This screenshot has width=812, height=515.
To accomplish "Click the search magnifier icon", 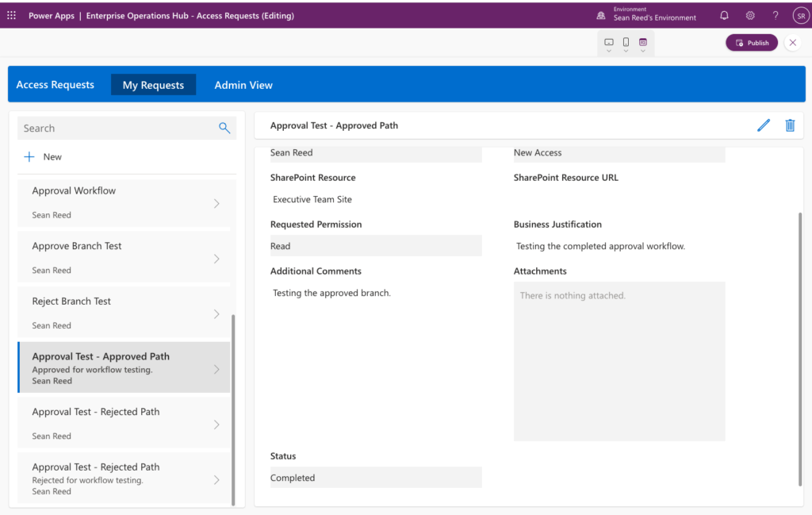I will tap(224, 128).
